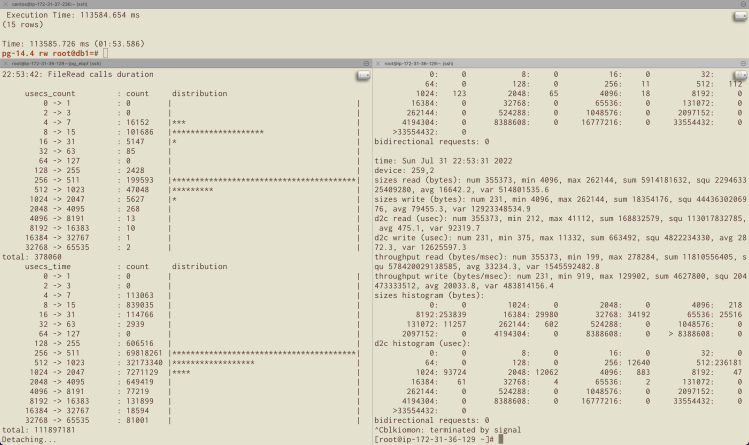Click the size indicator badge in bottom-right pane
This screenshot has height=445, width=749.
coord(740,75)
